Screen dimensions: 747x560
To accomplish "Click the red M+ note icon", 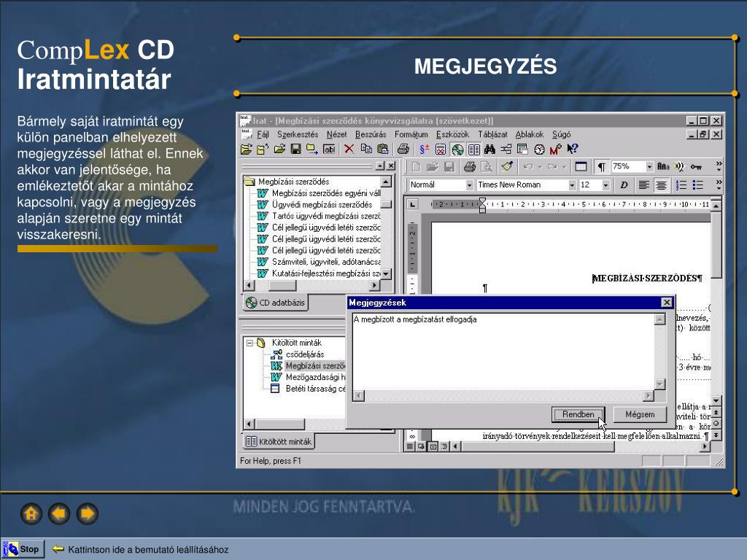I will (x=555, y=149).
